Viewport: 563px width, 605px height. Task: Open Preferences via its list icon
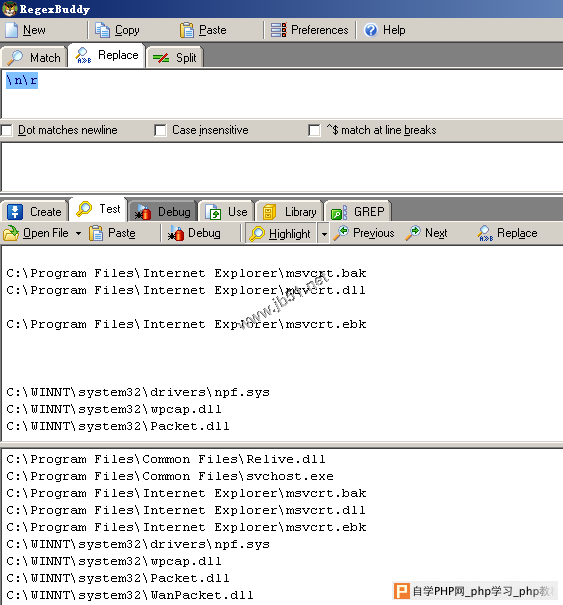click(279, 30)
